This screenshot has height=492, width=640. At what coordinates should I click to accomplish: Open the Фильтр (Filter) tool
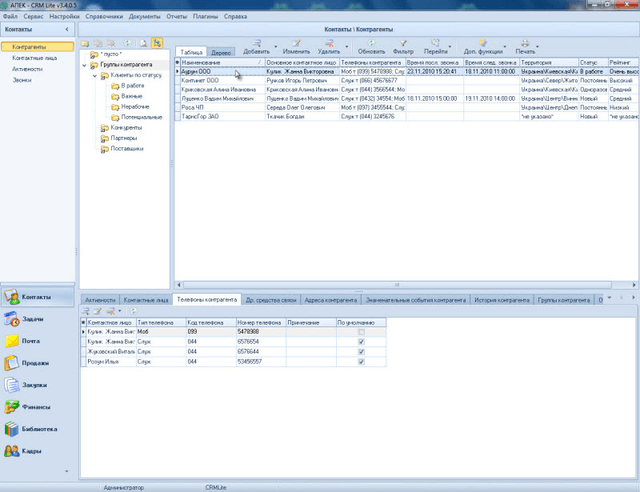coord(403,46)
